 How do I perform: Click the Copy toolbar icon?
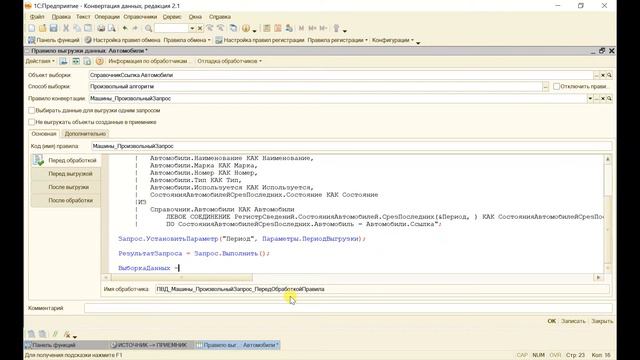point(77,28)
